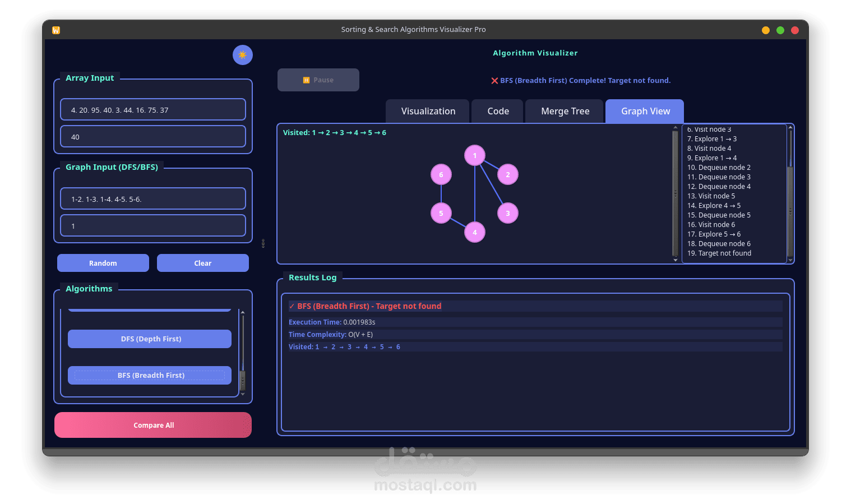Click the Visited path text above graph
Screen dimensions: 851x504
tap(335, 133)
